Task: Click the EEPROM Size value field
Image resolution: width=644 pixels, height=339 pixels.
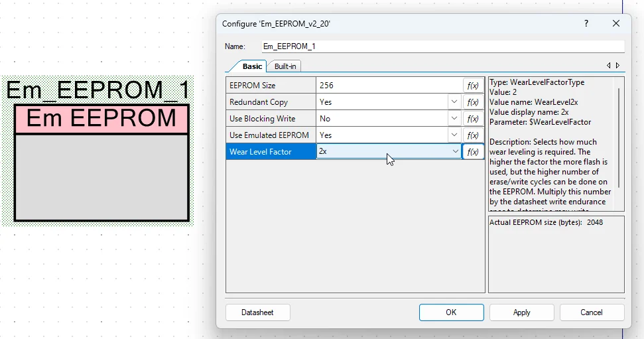Action: point(389,86)
